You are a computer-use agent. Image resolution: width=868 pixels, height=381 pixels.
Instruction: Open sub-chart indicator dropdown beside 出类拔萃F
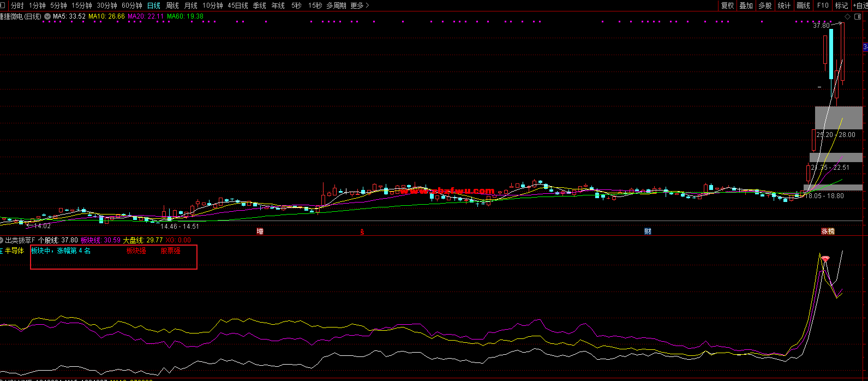(2, 240)
